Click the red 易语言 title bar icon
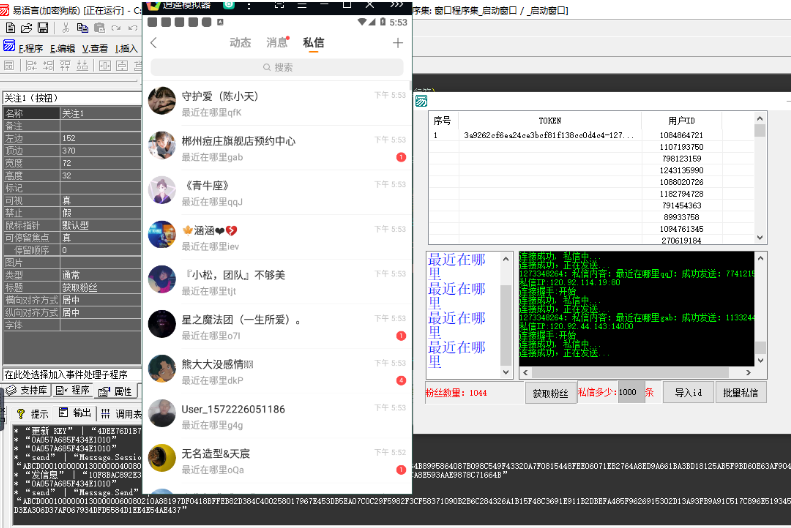 click(x=5, y=10)
